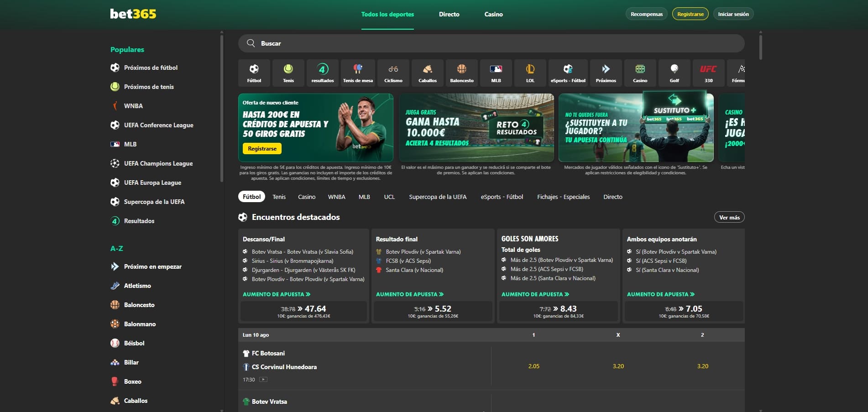Open the Tenis de mesa tile
Image resolution: width=868 pixels, height=412 pixels.
click(358, 73)
